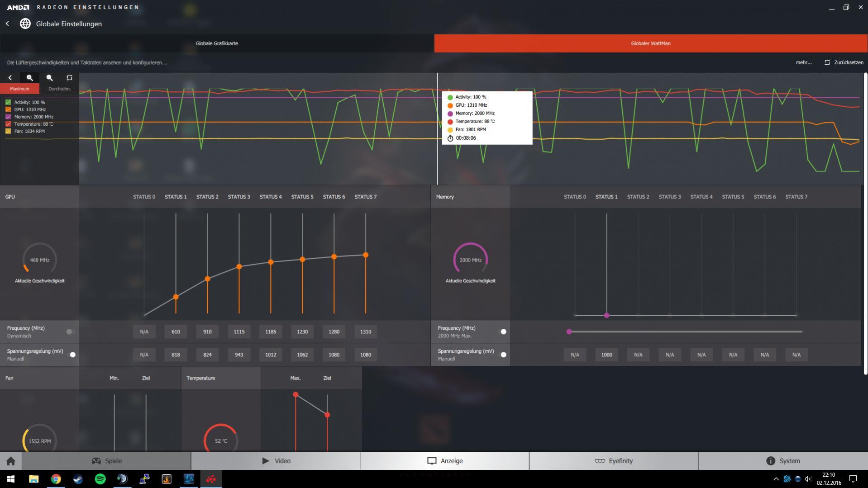Zoom in on the WattMan graph
The image size is (868, 488).
point(30,78)
